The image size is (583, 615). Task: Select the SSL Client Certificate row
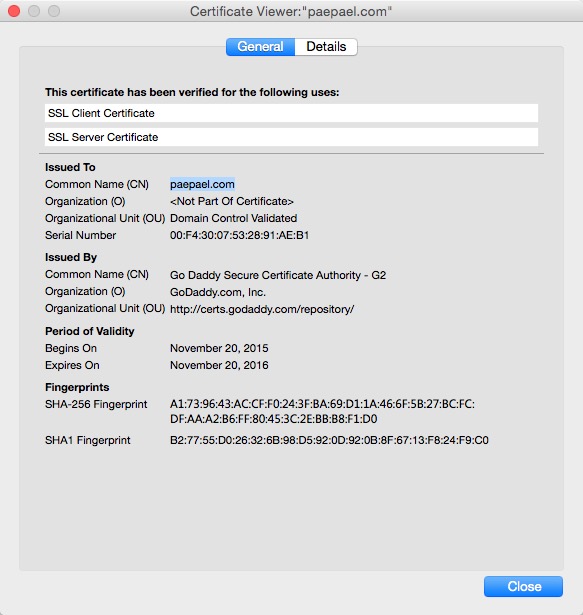(x=292, y=113)
